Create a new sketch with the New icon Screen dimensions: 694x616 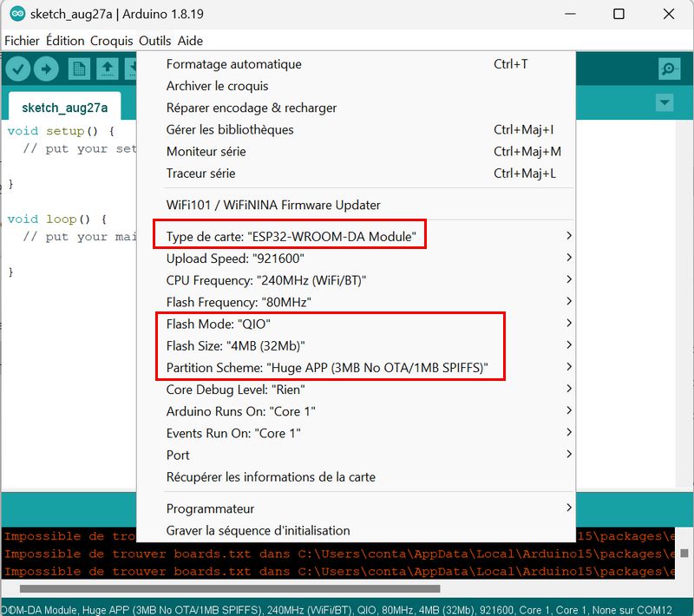point(79,69)
